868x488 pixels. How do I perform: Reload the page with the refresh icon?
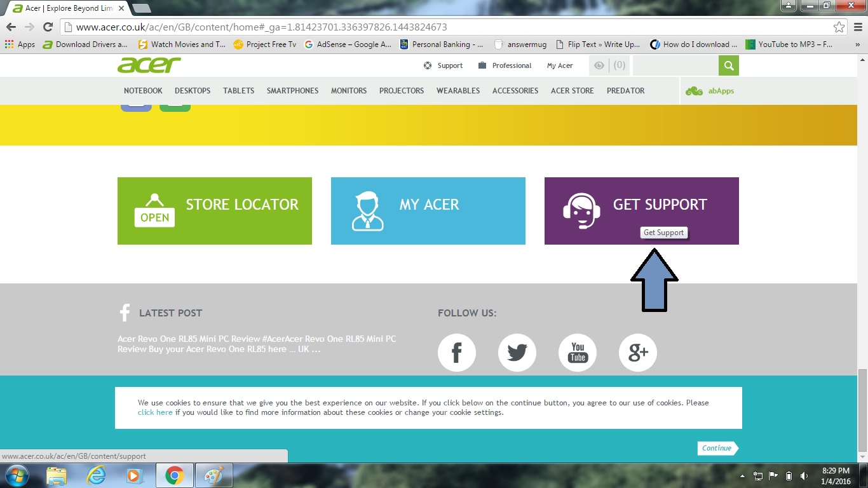48,27
